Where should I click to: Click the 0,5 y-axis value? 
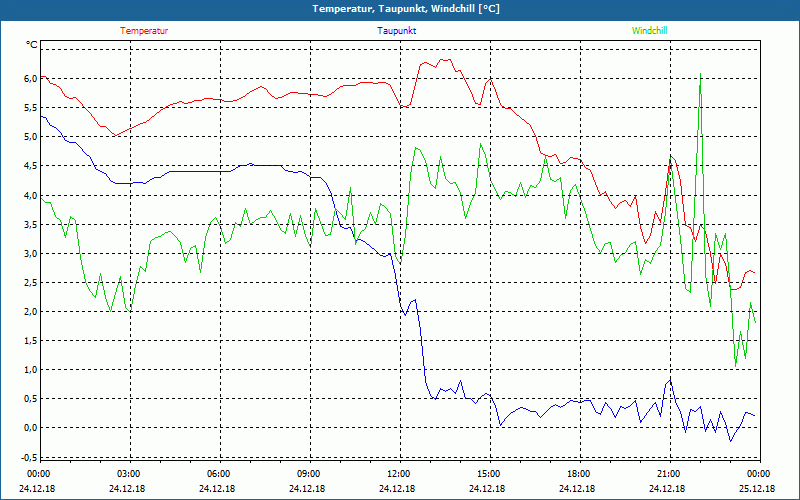[31, 399]
